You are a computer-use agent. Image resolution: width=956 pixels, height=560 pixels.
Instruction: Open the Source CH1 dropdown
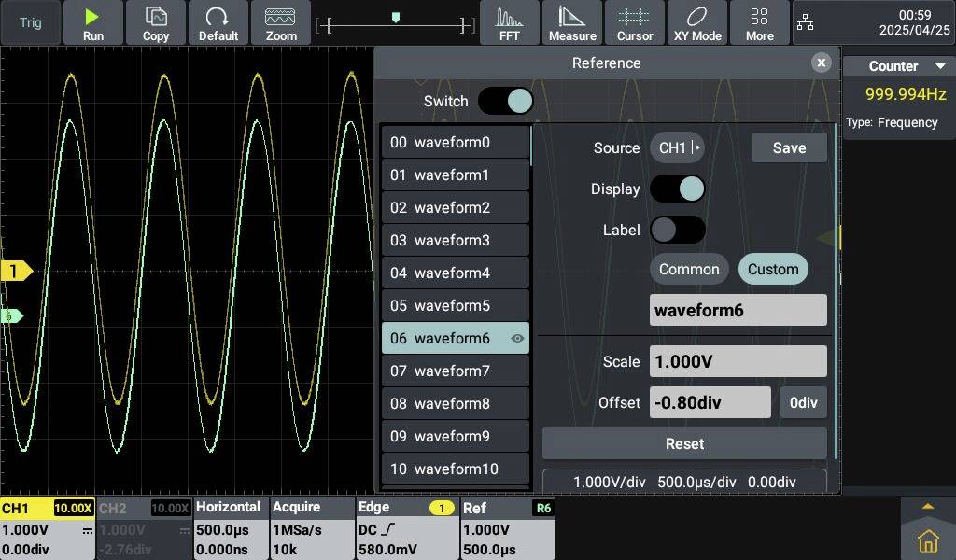[x=677, y=147]
